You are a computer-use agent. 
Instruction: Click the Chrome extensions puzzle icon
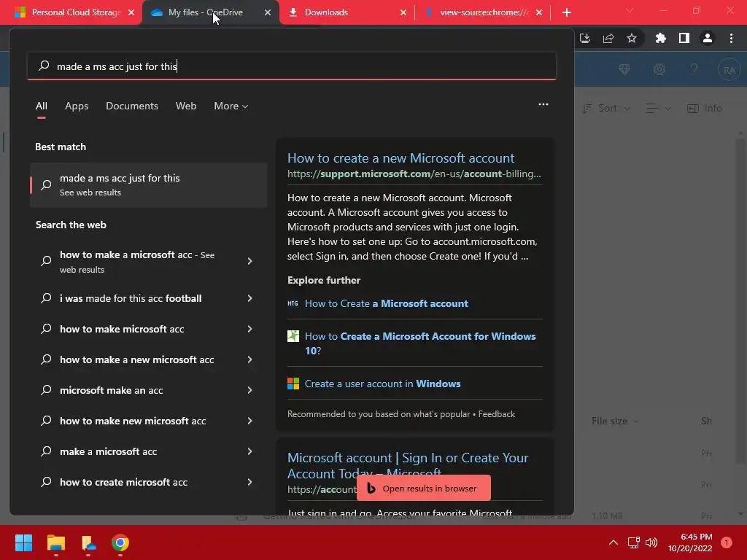pyautogui.click(x=660, y=38)
